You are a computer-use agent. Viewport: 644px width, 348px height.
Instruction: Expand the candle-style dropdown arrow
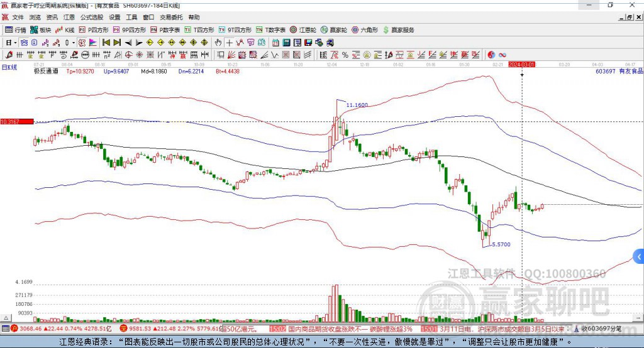74,43
